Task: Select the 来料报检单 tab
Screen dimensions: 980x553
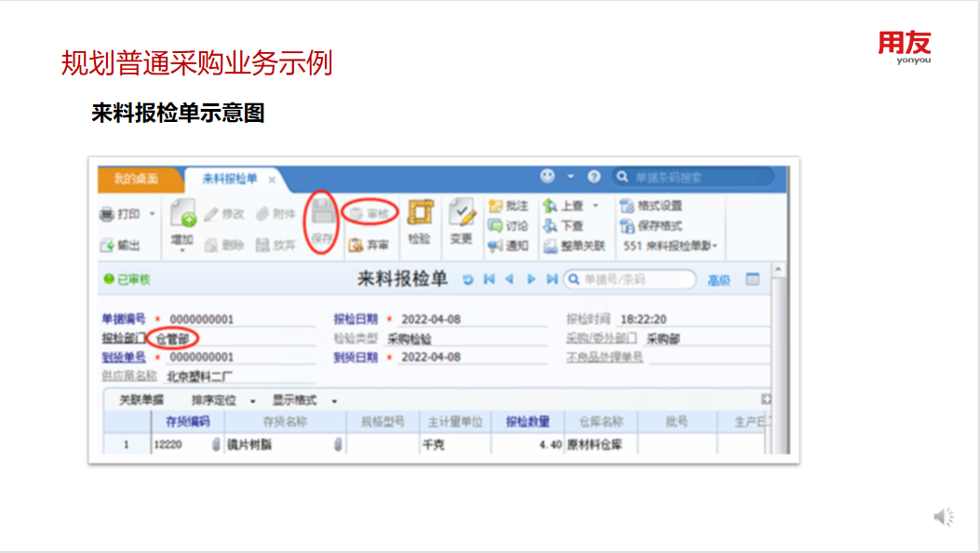Action: tap(229, 180)
